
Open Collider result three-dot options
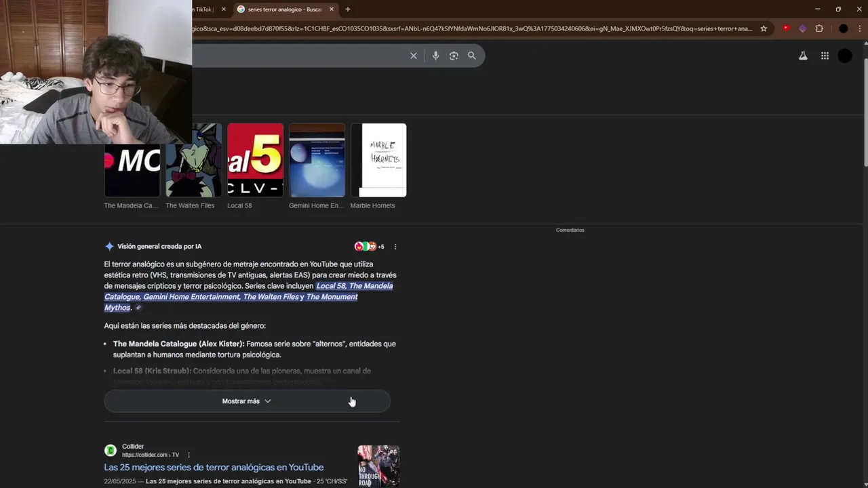(189, 455)
